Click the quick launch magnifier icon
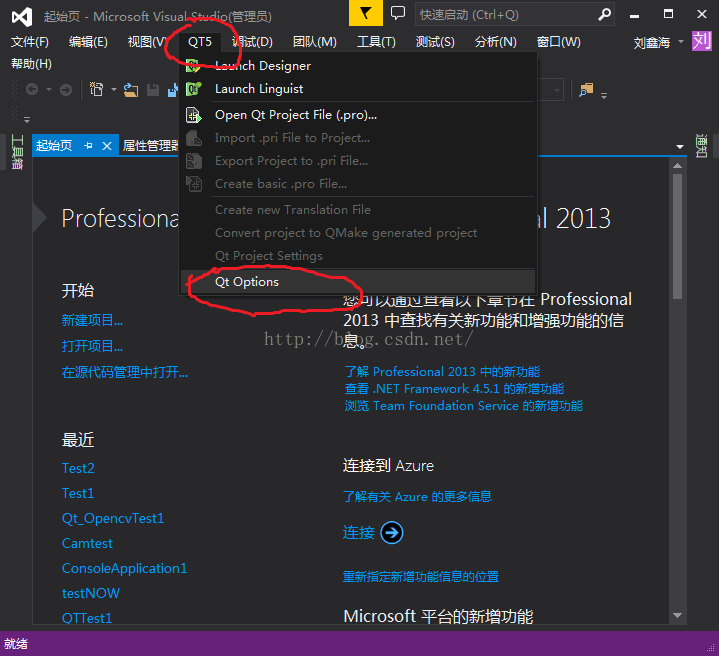719x656 pixels. (604, 15)
